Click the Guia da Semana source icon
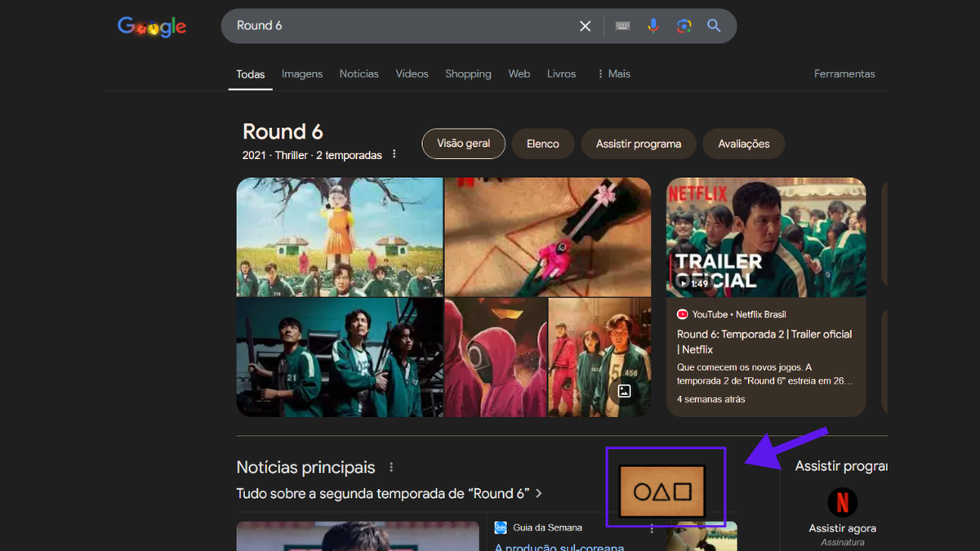 pyautogui.click(x=501, y=528)
